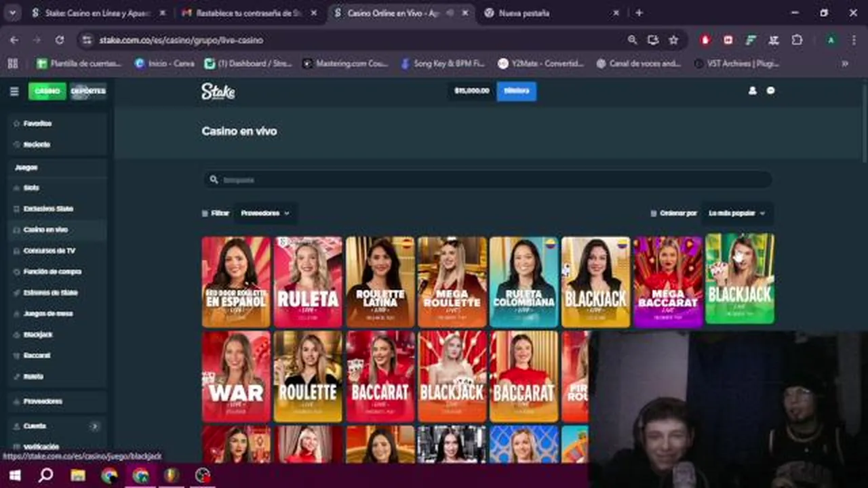This screenshot has width=868, height=488.
Task: Click the red extension icon in toolbar
Action: click(705, 40)
